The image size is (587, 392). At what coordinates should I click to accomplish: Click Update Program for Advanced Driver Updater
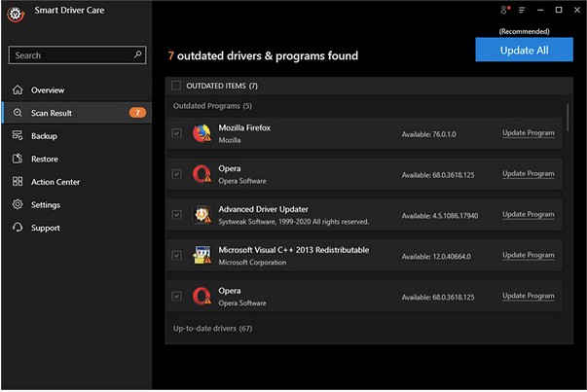point(529,214)
